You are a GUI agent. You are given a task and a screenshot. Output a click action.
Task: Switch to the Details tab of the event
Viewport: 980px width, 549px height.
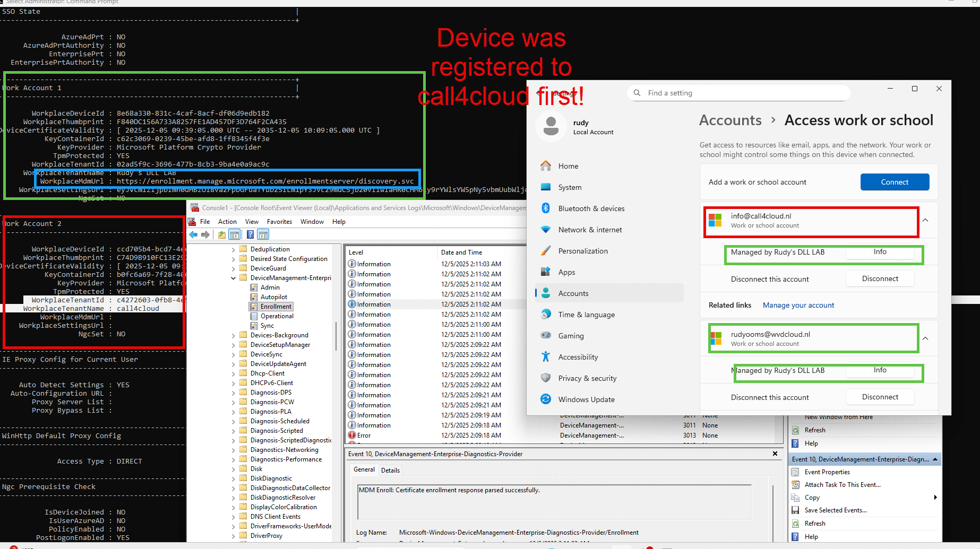391,469
